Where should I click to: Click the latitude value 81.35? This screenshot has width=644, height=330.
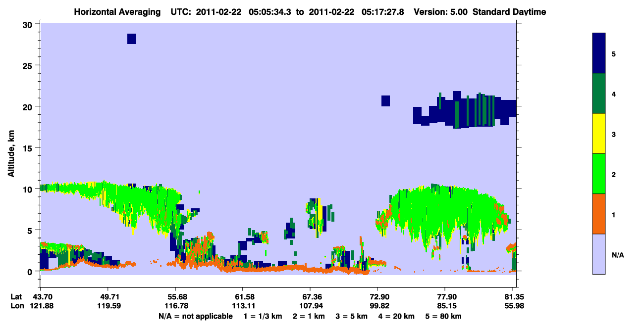[515, 296]
